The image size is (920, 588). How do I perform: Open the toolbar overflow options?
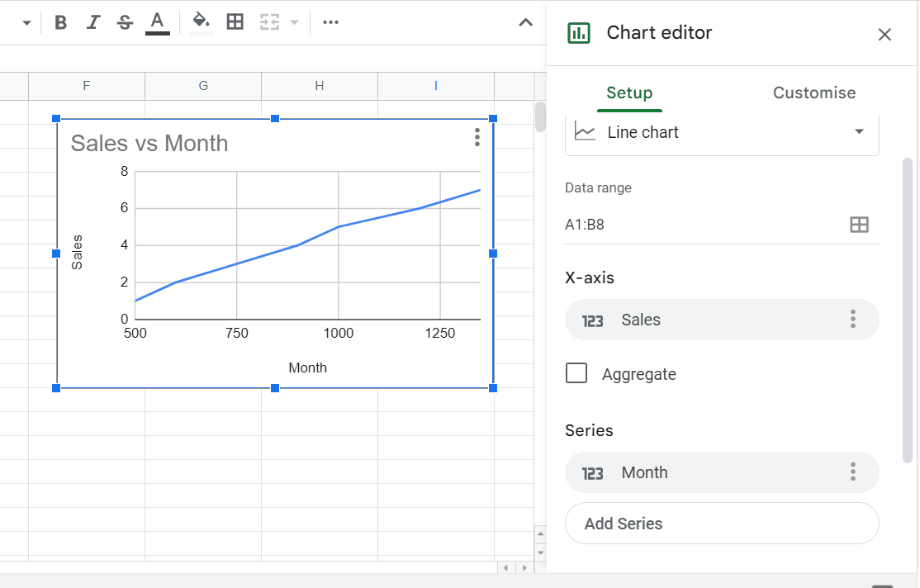(330, 22)
